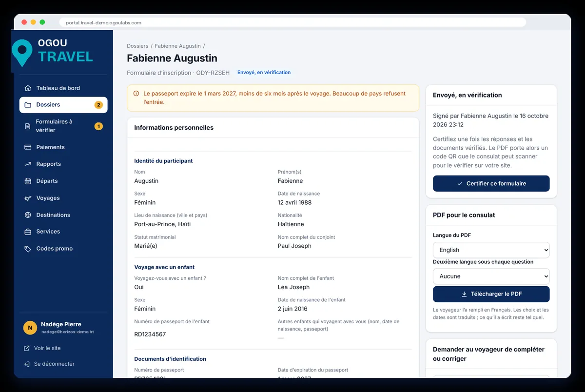The image size is (585, 392).
Task: Click the Formulaires à vérifier badge showing 1
Action: click(x=98, y=126)
